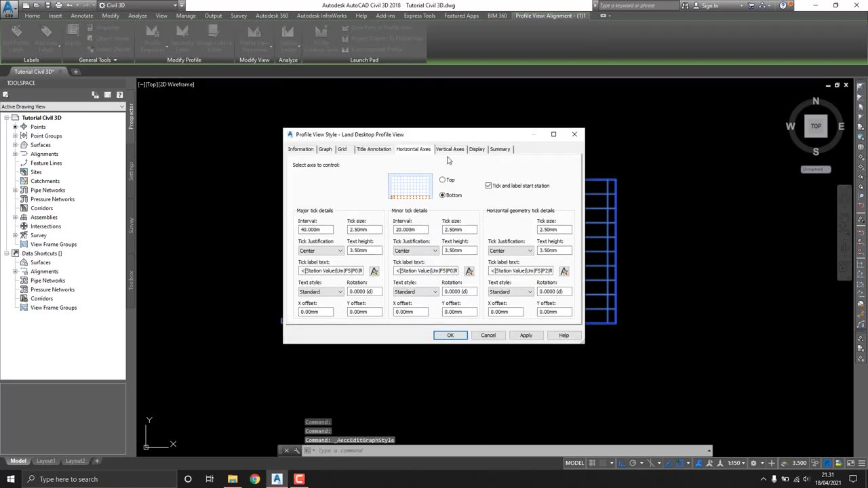Select Feature Lines in Toolspace tree
Viewport: 868px width, 488px height.
point(46,163)
